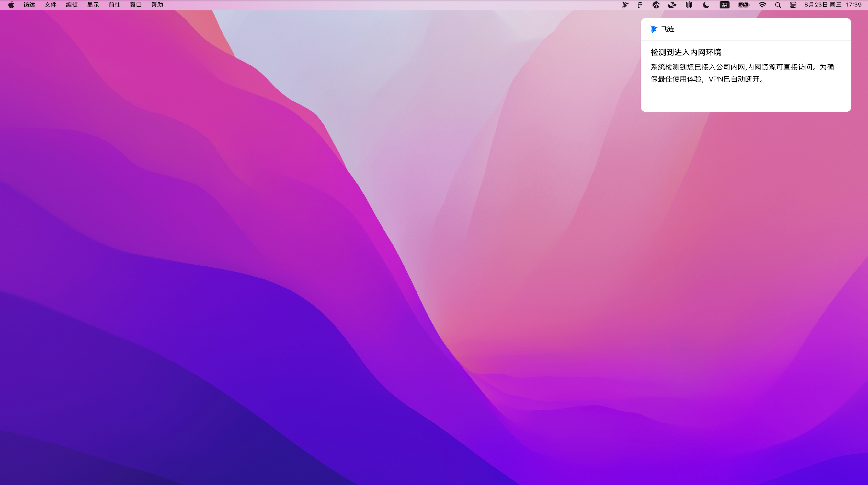Open the Pinyin input source menu
The height and width of the screenshot is (485, 868).
(x=725, y=5)
